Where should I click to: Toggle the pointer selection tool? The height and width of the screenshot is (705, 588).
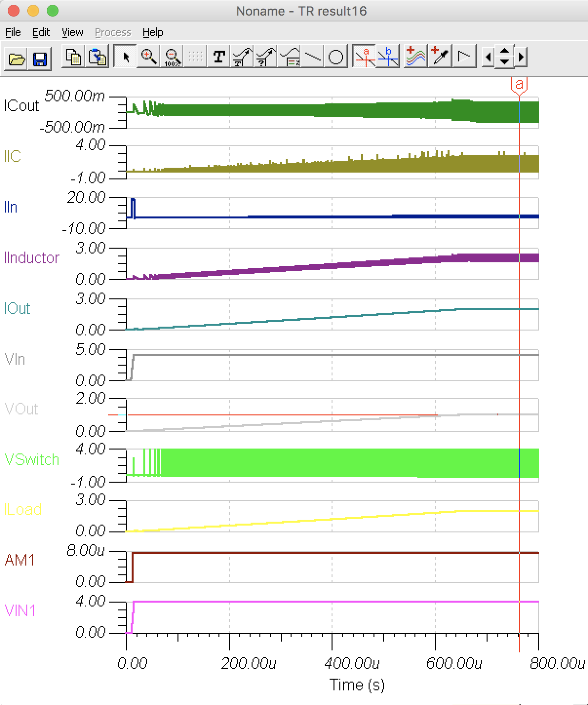coord(126,57)
